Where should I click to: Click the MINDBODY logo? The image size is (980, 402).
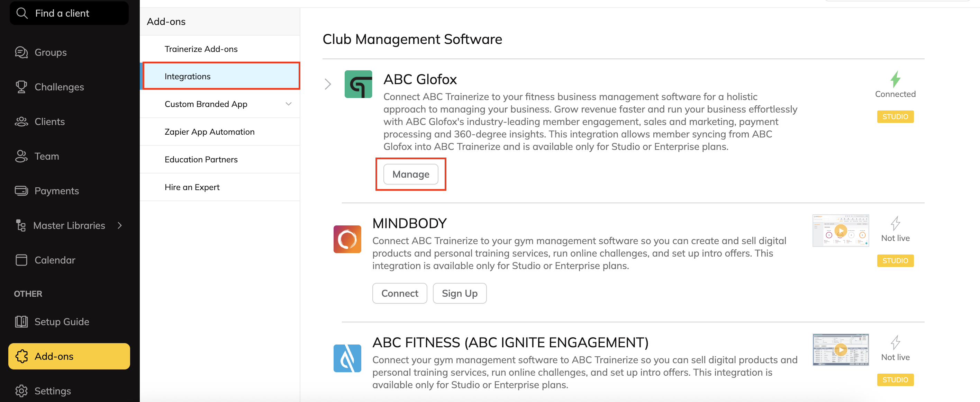[347, 240]
